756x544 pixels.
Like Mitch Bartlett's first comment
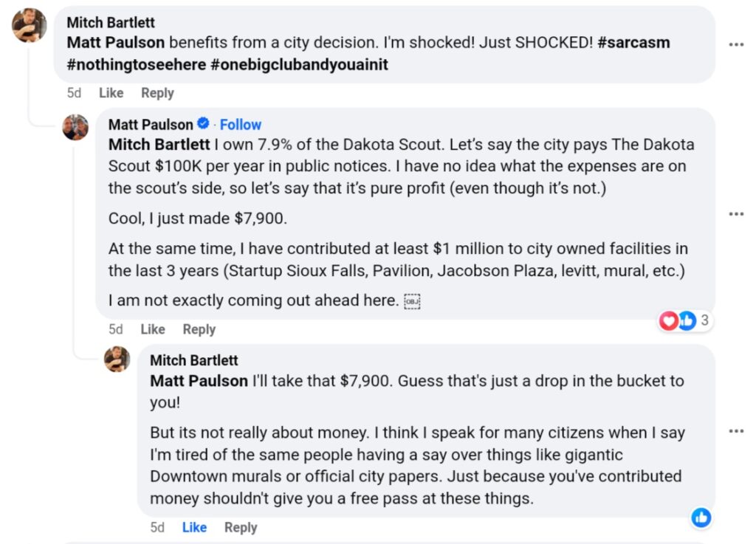tap(111, 93)
